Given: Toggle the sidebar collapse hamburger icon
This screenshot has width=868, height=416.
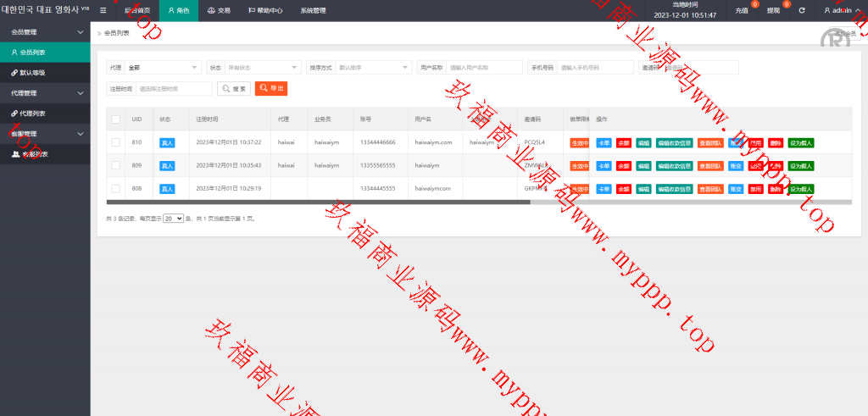Looking at the screenshot, I should 103,11.
